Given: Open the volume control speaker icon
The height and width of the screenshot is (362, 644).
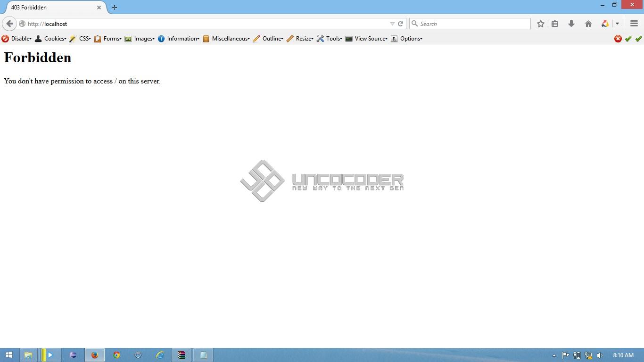Looking at the screenshot, I should [x=600, y=355].
